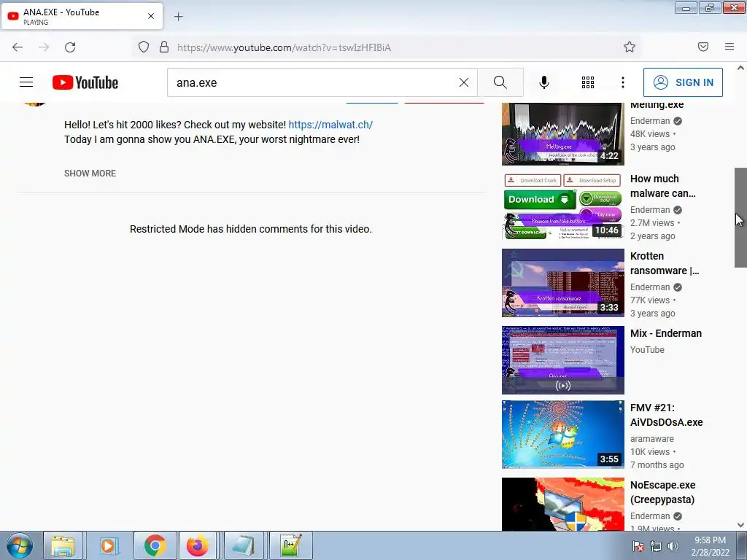Bookmark this page with star
This screenshot has height=560, width=747.
pyautogui.click(x=630, y=47)
